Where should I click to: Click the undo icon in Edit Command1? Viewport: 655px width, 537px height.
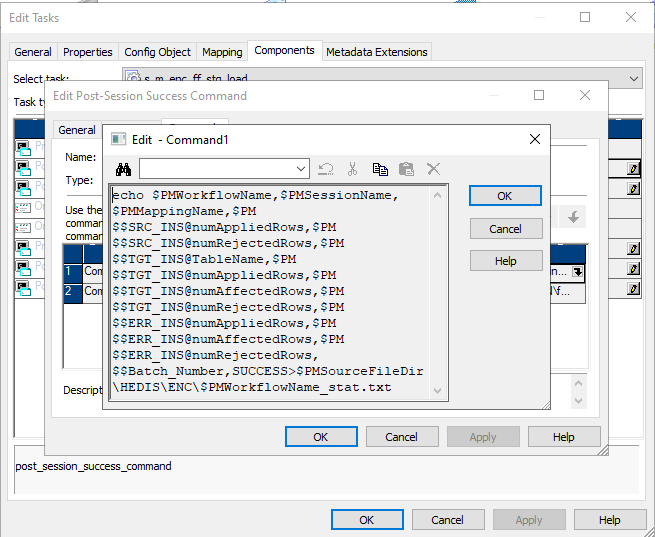pos(325,169)
